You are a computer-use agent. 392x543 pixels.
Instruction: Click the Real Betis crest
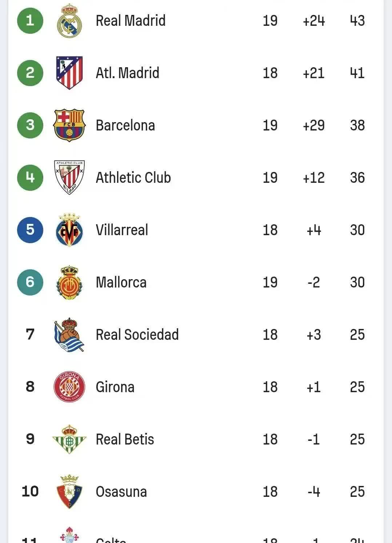69,439
